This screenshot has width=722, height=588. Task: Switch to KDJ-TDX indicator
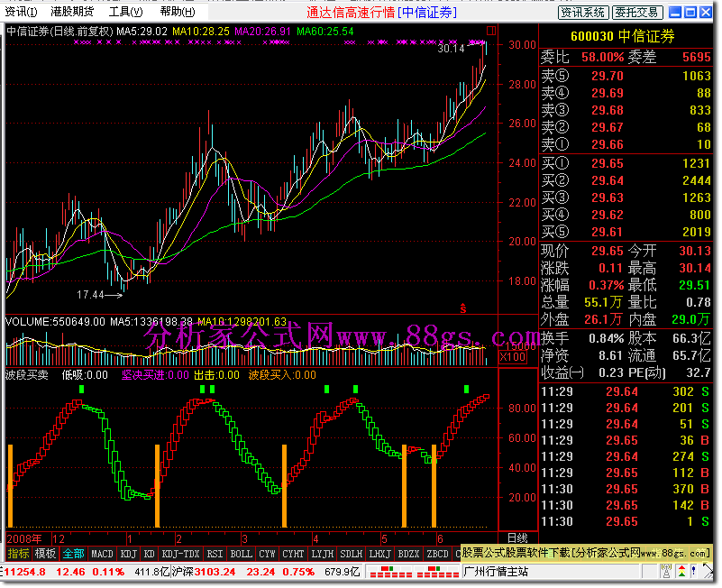tap(181, 554)
